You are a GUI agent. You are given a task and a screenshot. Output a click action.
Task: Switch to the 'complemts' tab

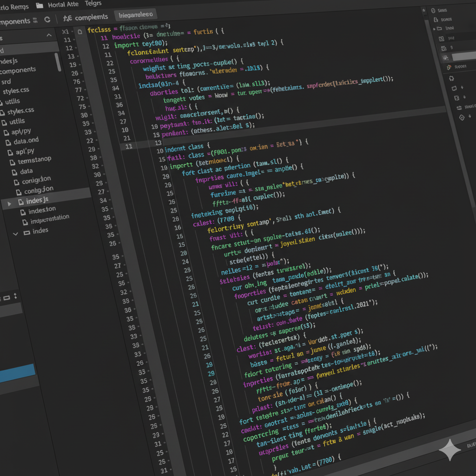[86, 18]
